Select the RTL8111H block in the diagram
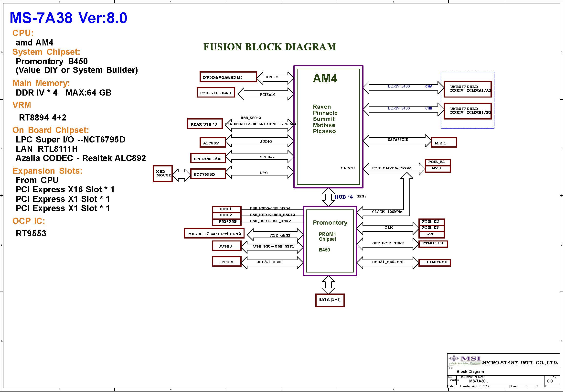 tap(433, 244)
